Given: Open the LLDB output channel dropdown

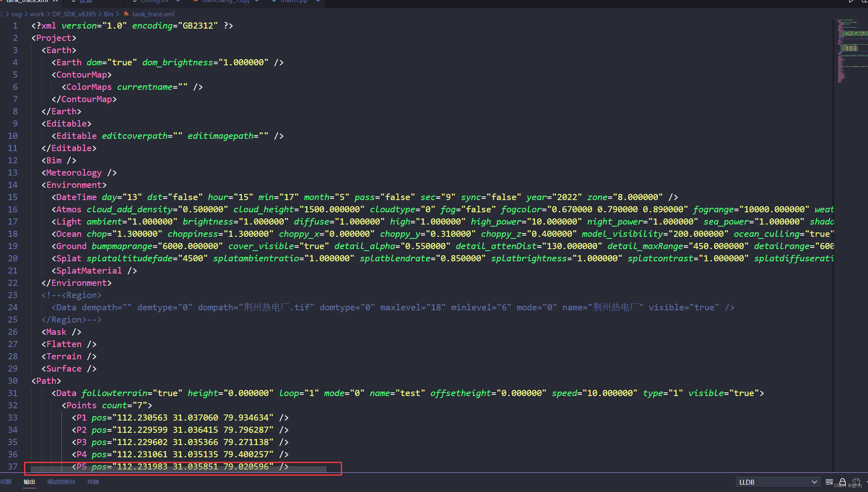Looking at the screenshot, I should [777, 482].
